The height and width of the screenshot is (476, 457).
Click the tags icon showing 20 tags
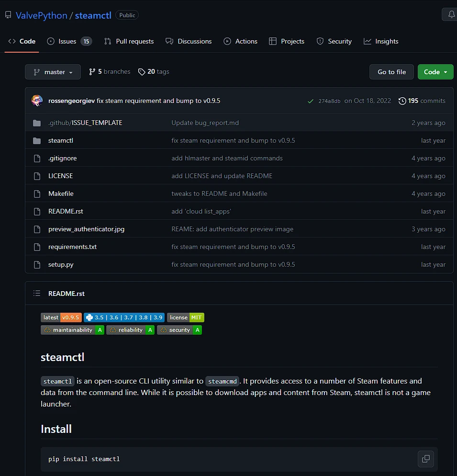(x=142, y=72)
